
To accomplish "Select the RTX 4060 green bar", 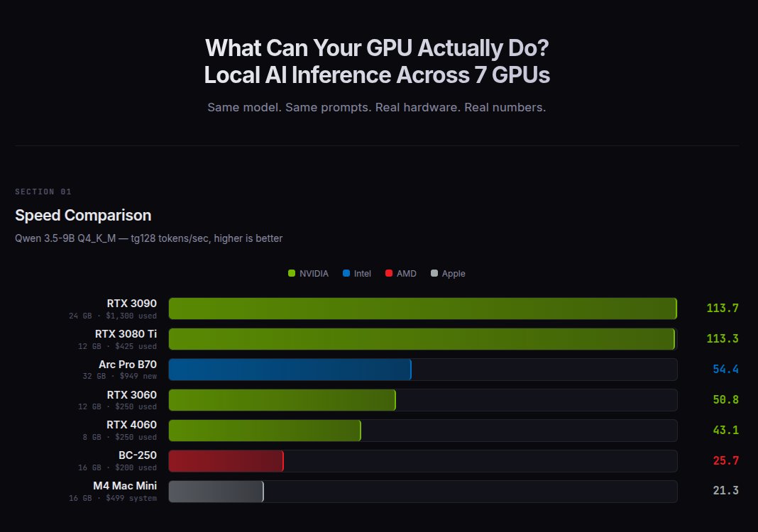I will (x=265, y=431).
